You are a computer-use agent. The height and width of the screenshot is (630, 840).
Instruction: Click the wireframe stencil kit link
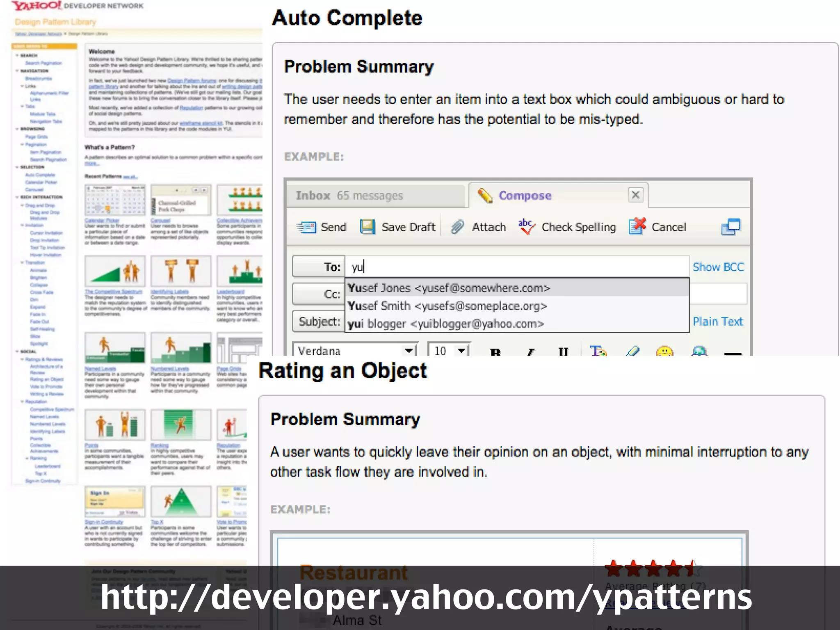click(201, 123)
